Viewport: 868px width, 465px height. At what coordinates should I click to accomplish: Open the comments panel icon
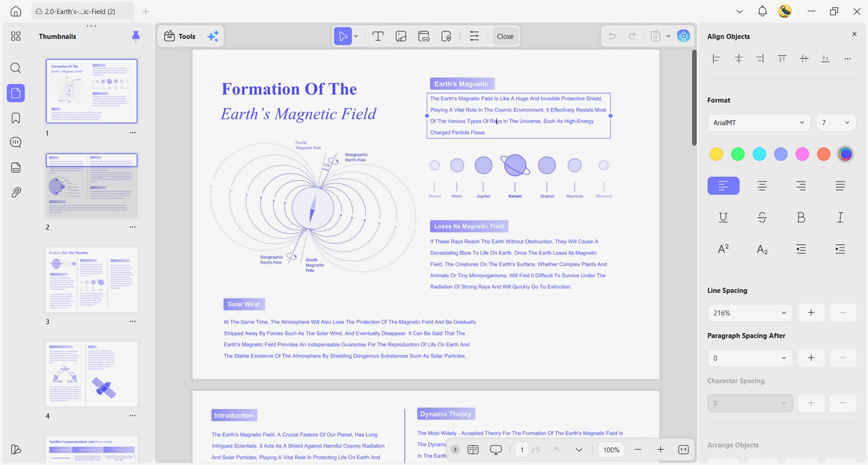[x=16, y=143]
